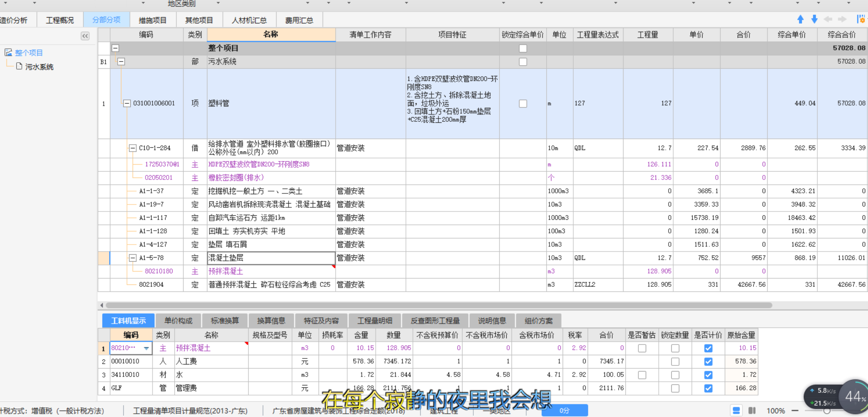Screen dimensions: 868x417
Task: Open the 人材机汇总 tab
Action: click(x=249, y=20)
